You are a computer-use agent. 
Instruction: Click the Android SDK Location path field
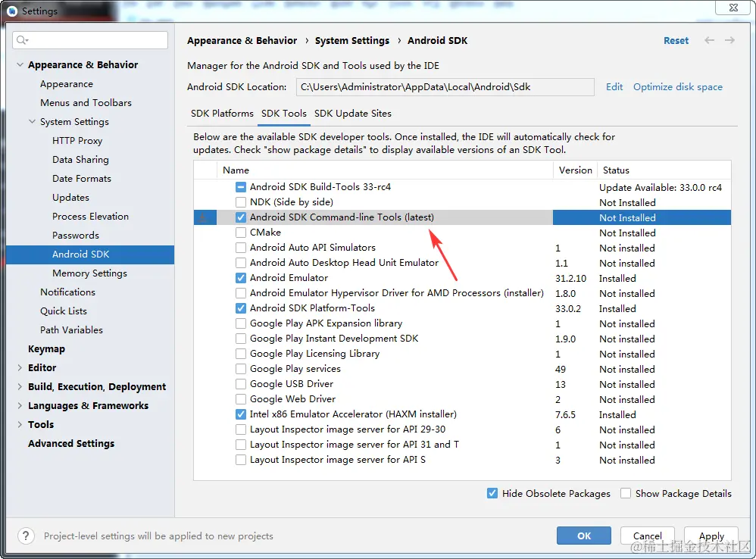coord(445,87)
